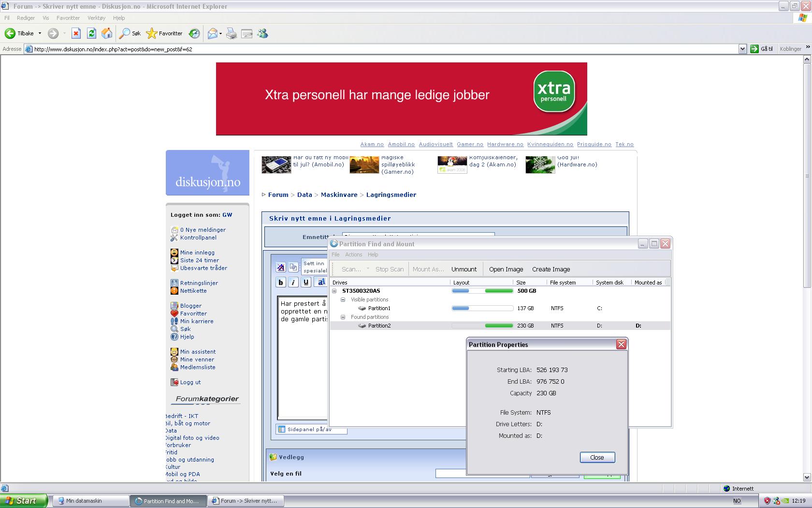Go to the home page via house icon
The image size is (812, 508).
(x=107, y=33)
